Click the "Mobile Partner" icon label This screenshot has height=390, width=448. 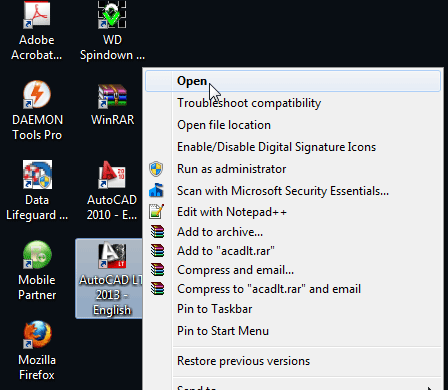tap(37, 287)
